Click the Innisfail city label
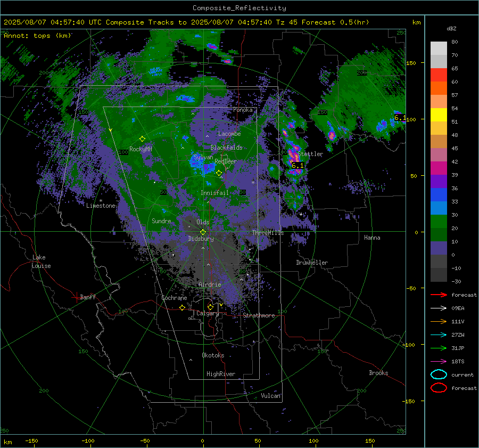 [214, 193]
